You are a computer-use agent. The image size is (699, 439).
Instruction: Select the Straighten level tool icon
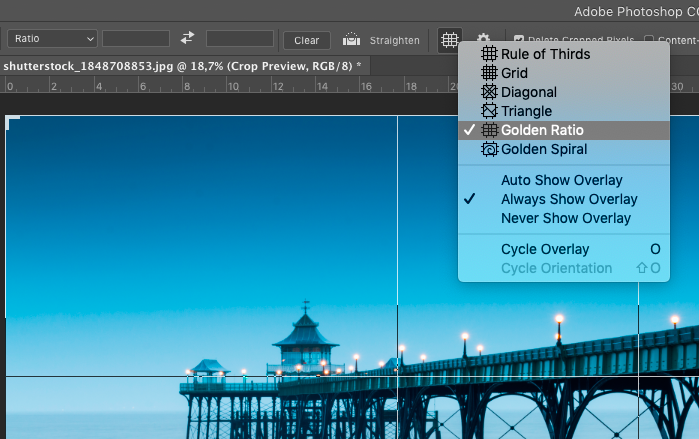tap(351, 40)
